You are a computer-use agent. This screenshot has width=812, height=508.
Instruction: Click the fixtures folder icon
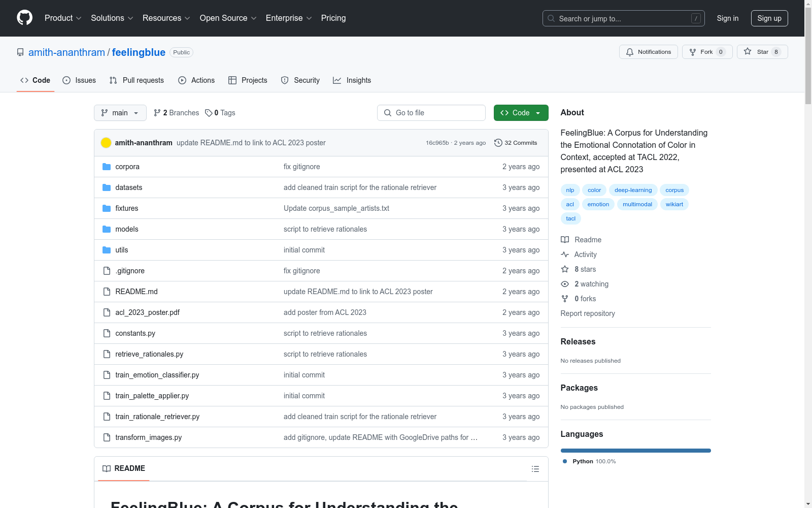107,208
